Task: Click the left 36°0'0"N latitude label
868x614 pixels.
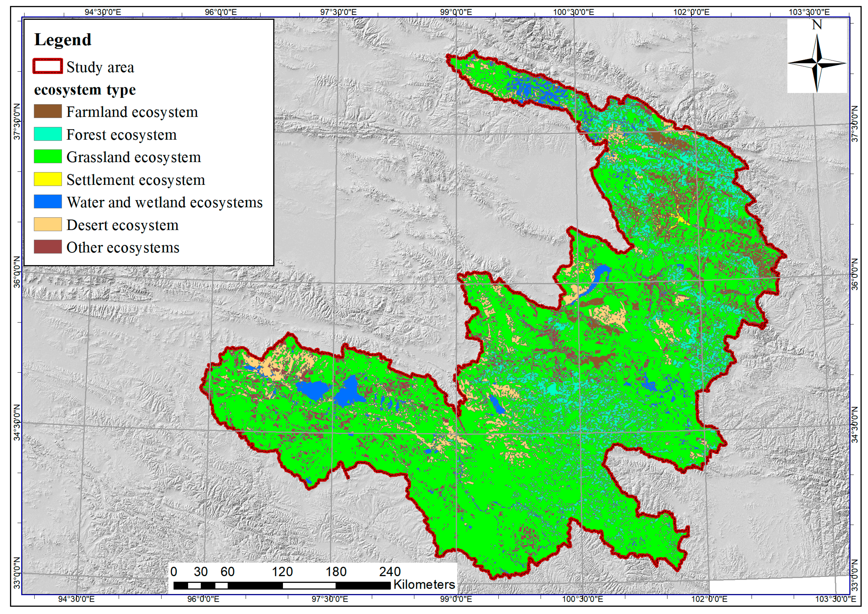Action: tap(17, 272)
